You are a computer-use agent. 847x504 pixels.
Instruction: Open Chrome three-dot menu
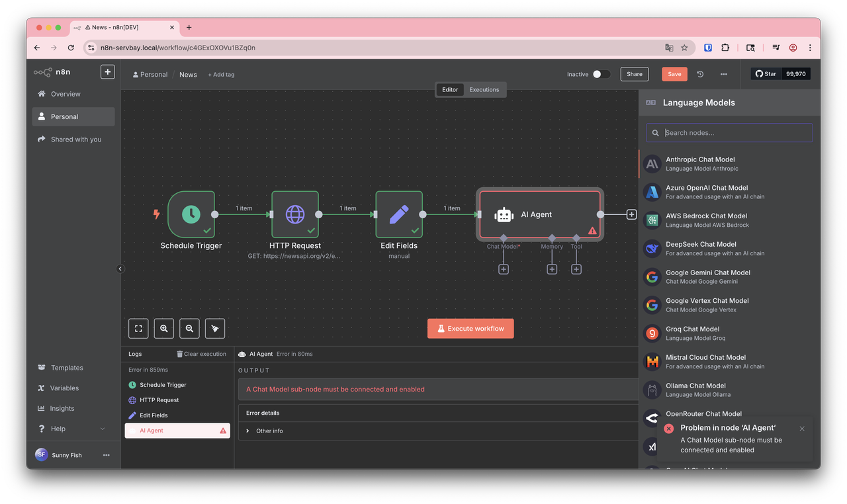coord(810,48)
